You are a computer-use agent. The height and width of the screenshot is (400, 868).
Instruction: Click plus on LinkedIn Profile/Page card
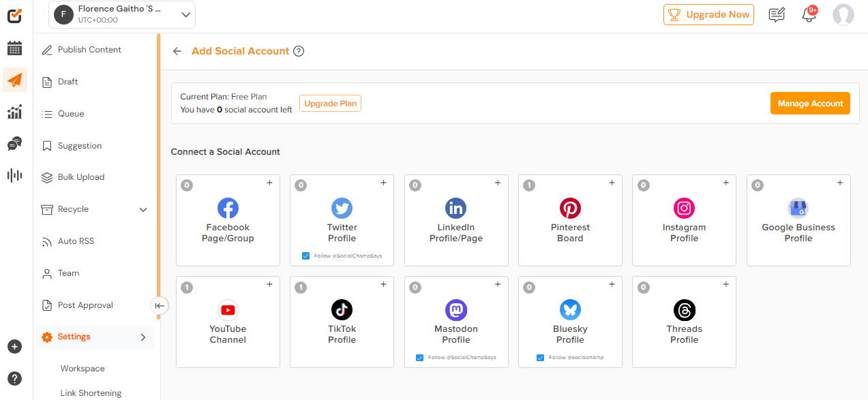coord(498,183)
